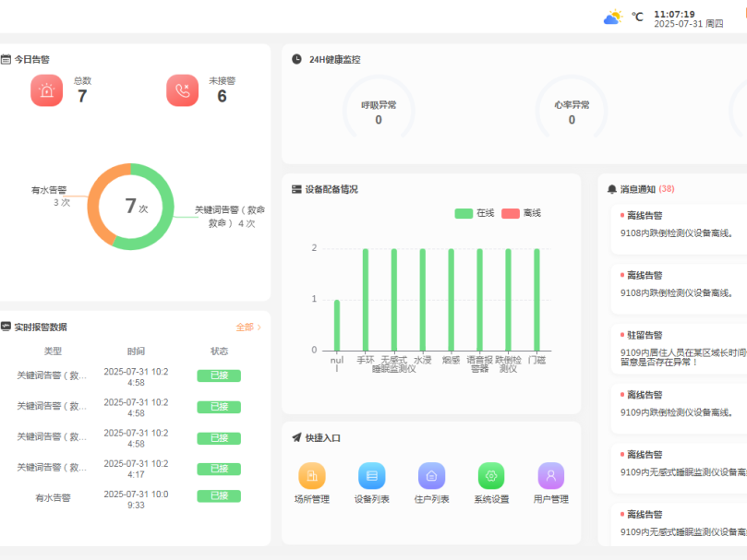This screenshot has height=560, width=747.
Task: Expand 全部 link for real-time alarms
Action: (248, 328)
